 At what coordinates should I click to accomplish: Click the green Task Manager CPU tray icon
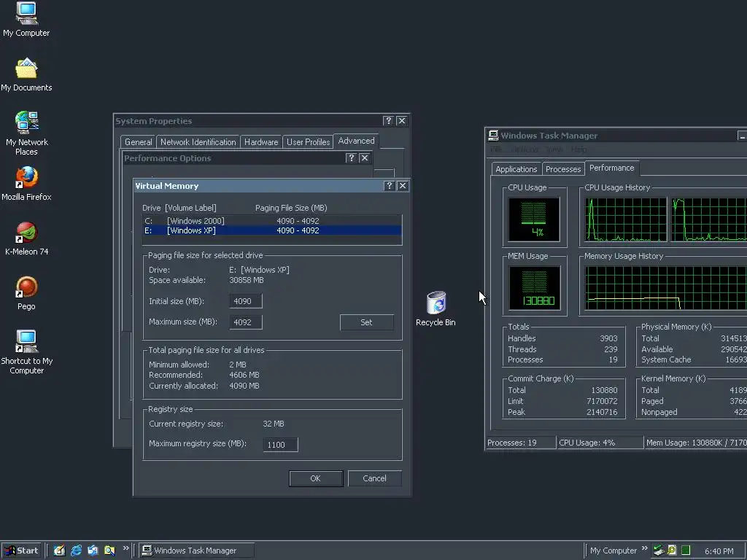[x=686, y=551]
